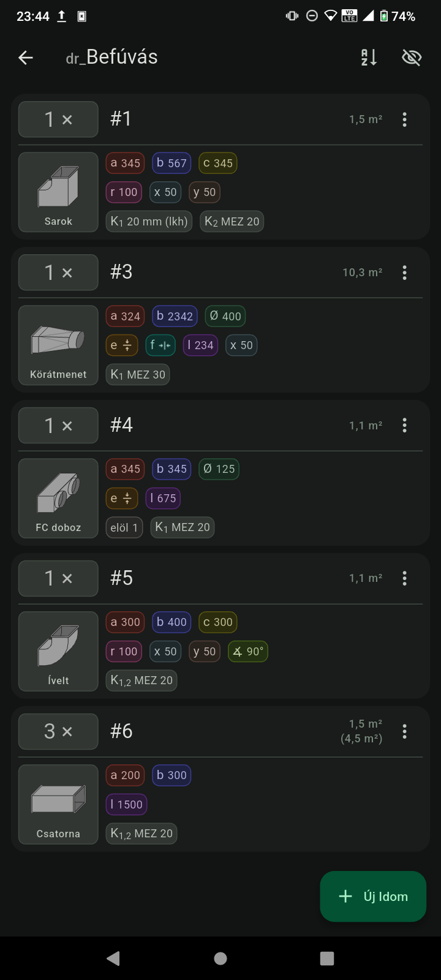The width and height of the screenshot is (441, 980).
Task: Sort items alphabetically with A-Z icon
Action: tap(369, 58)
